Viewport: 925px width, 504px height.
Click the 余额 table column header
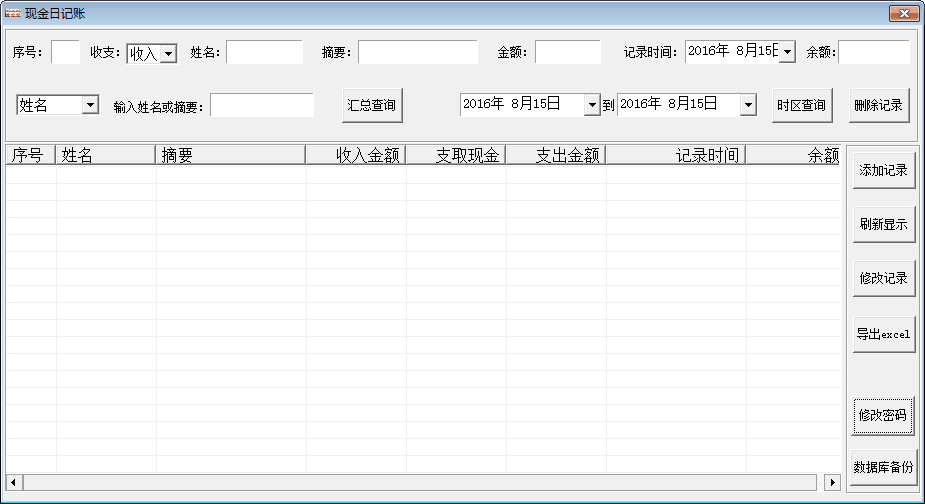[793, 155]
